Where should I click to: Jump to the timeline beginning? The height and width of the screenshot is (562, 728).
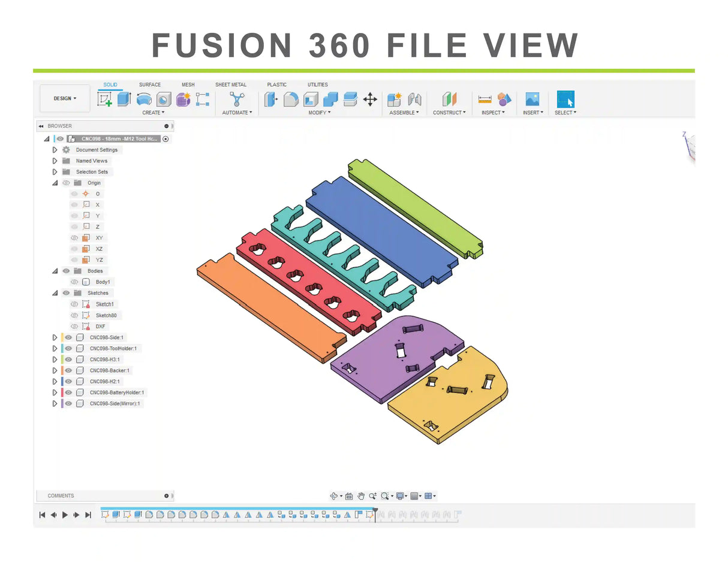coord(42,515)
